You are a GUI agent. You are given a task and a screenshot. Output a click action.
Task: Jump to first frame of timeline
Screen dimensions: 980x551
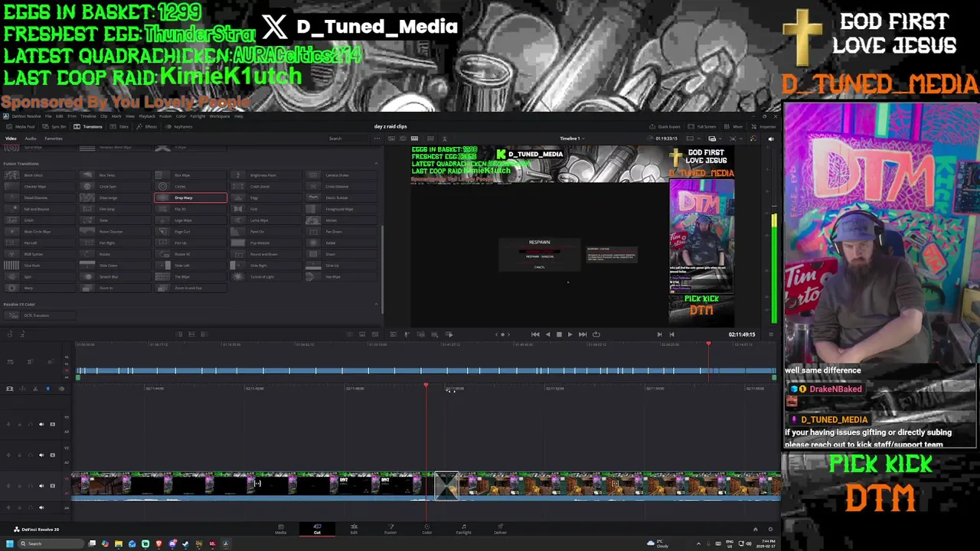point(535,334)
